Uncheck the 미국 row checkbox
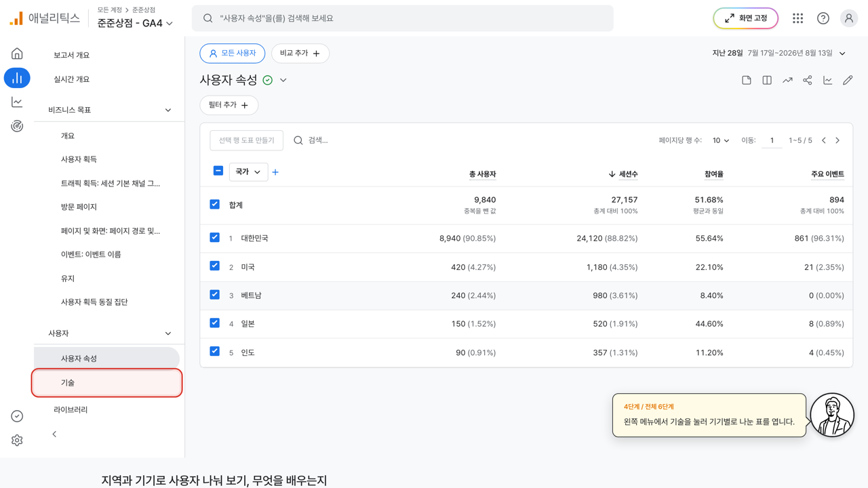Viewport: 868px width, 488px height. pos(215,266)
